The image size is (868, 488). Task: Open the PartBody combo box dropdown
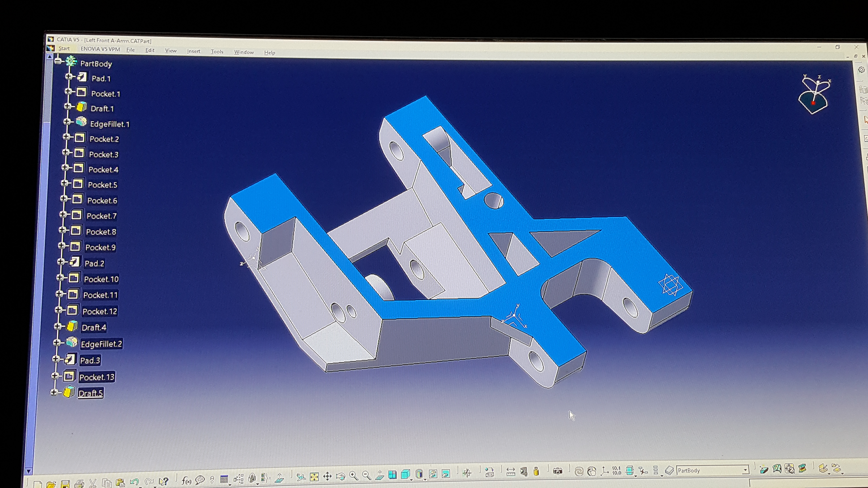(745, 470)
